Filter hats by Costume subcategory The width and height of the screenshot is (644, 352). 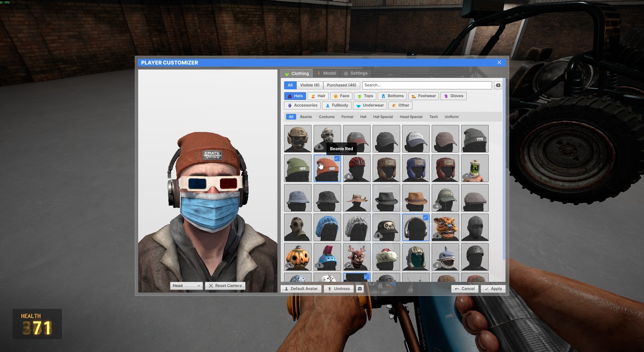pyautogui.click(x=327, y=117)
